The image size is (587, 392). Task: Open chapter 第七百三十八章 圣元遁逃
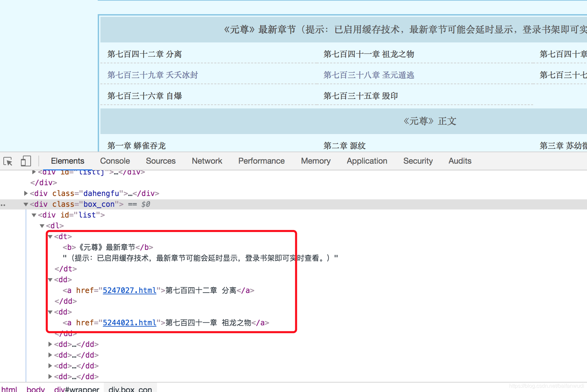[x=369, y=75]
